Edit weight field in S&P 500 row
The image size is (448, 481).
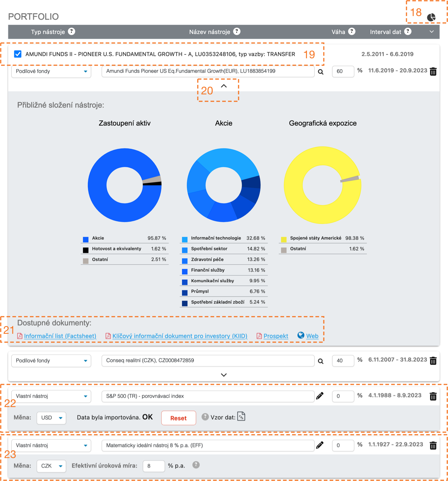click(343, 396)
